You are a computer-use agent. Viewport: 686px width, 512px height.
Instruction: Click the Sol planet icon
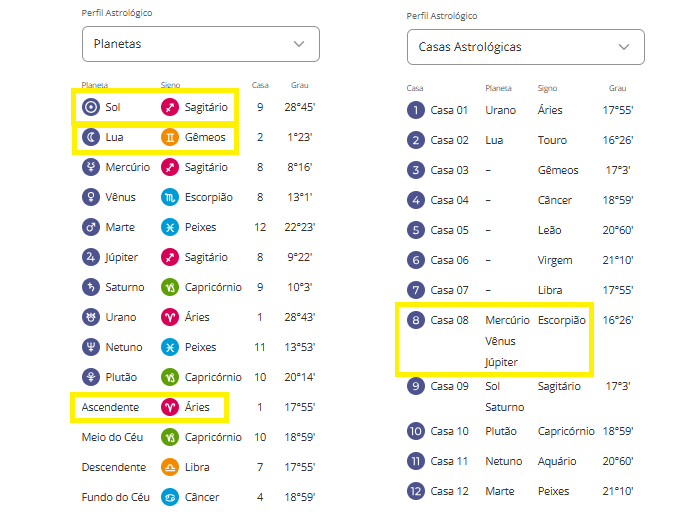click(x=91, y=107)
